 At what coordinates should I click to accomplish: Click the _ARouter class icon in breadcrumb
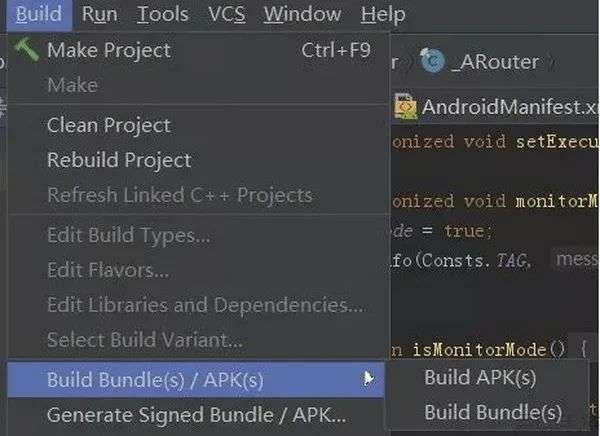[x=433, y=61]
